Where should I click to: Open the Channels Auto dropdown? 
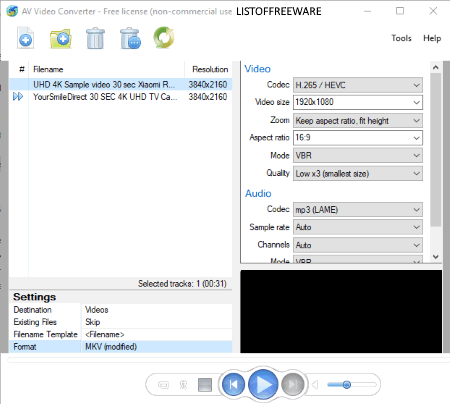(x=358, y=245)
